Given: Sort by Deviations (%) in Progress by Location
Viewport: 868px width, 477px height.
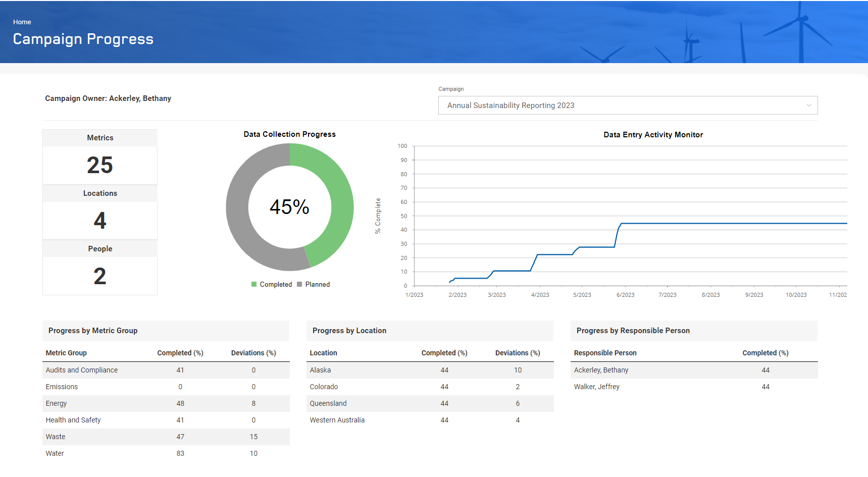Looking at the screenshot, I should pyautogui.click(x=518, y=353).
